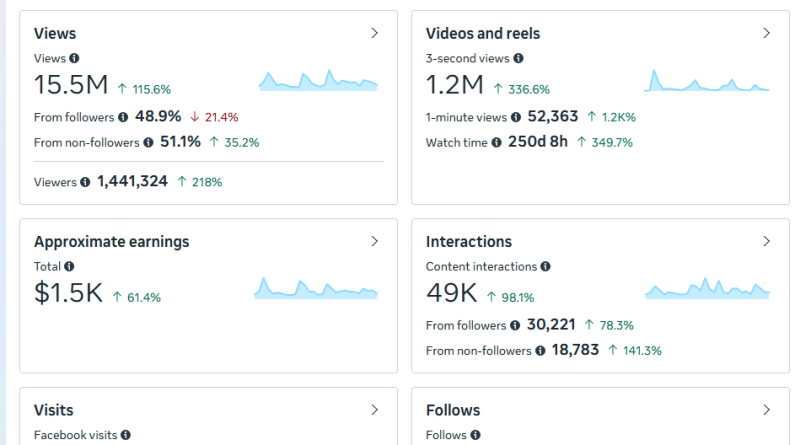Image resolution: width=800 pixels, height=445 pixels.
Task: Click info icon next to Content interactions
Action: pyautogui.click(x=545, y=267)
